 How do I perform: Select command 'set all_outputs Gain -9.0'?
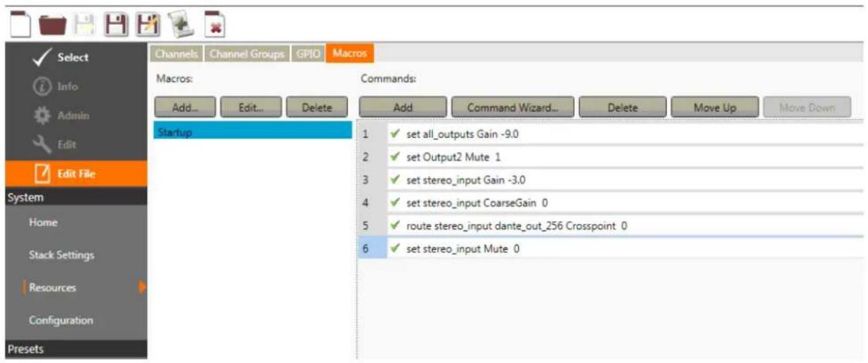coord(624,134)
